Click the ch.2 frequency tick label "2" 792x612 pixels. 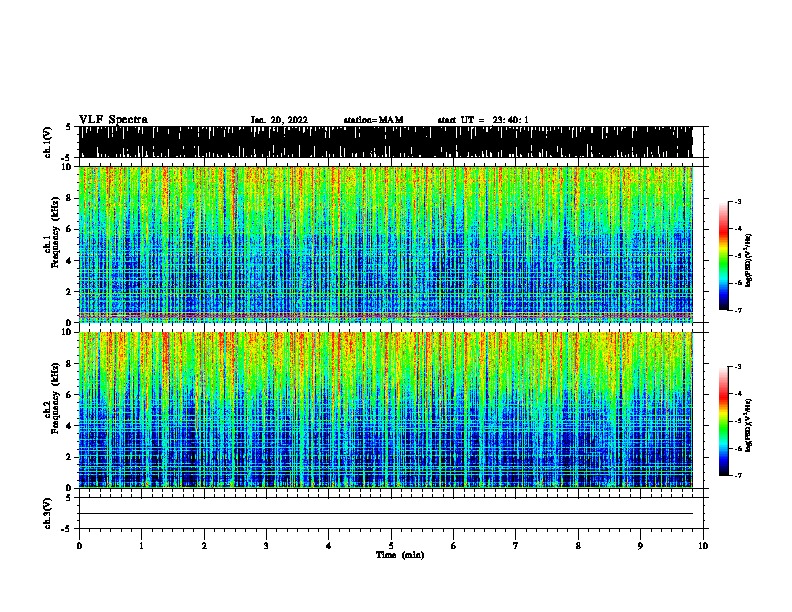(70, 457)
